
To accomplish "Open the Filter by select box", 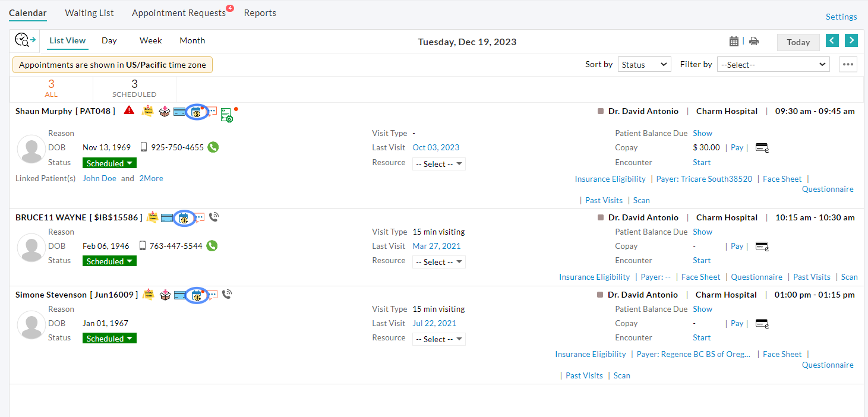I will (772, 64).
